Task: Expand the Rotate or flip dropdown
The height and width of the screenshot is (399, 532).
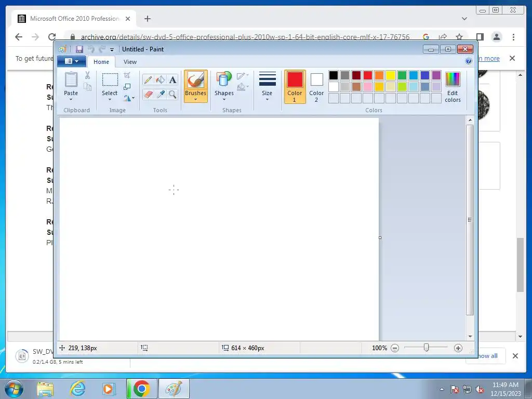Action: click(129, 98)
